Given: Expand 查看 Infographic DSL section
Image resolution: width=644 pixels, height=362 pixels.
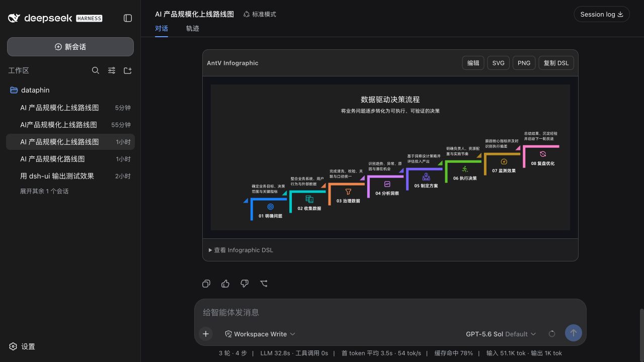Looking at the screenshot, I should [241, 250].
